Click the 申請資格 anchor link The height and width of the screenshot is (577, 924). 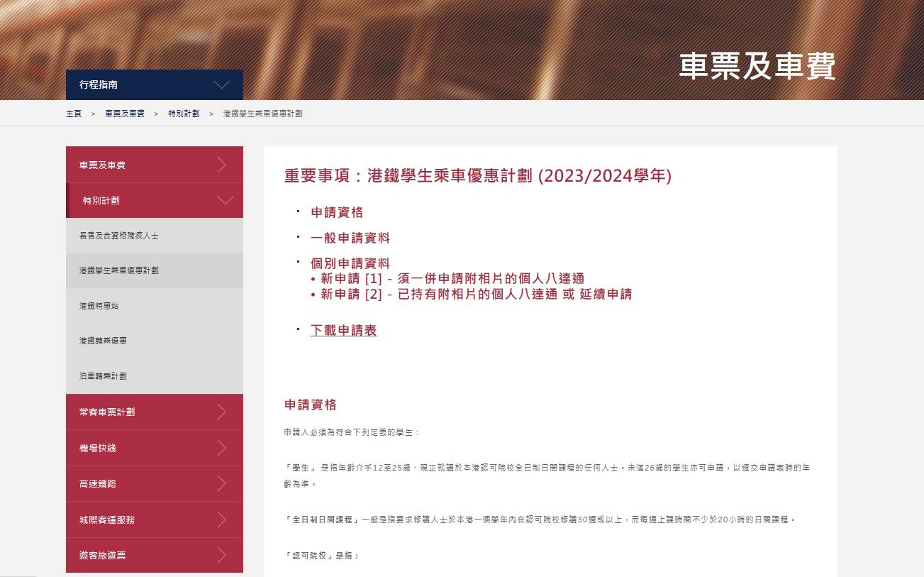(336, 211)
